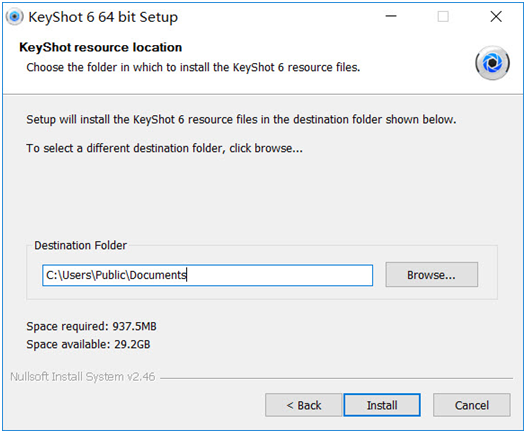Click the "Space available: 29.2GB" label

89,344
